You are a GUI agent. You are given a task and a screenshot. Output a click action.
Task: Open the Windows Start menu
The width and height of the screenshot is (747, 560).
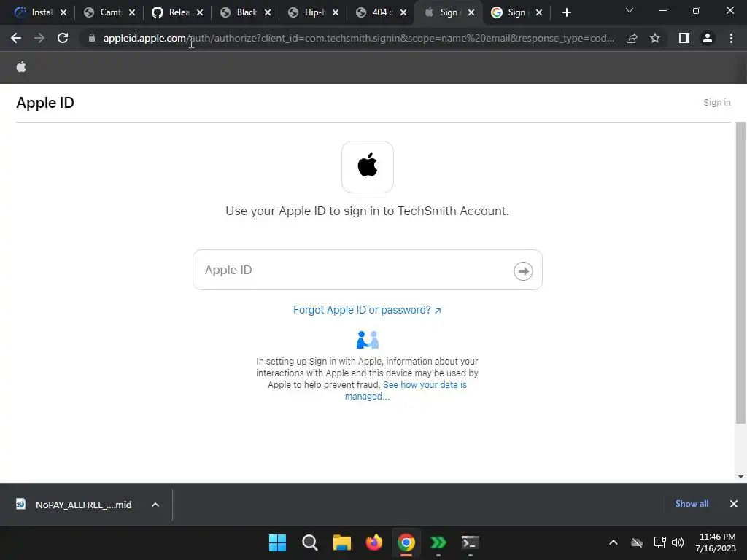point(277,542)
